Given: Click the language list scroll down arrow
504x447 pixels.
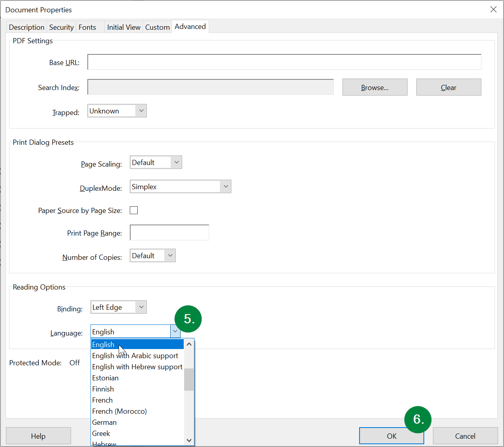Looking at the screenshot, I should click(189, 440).
